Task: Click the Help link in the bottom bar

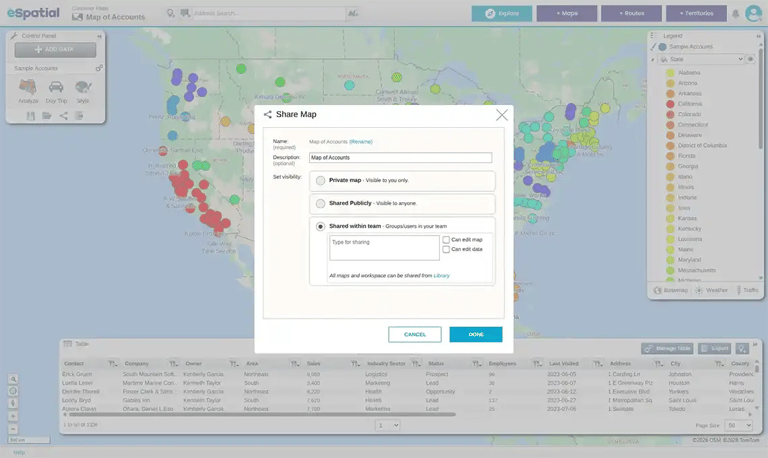Action: coord(19,452)
